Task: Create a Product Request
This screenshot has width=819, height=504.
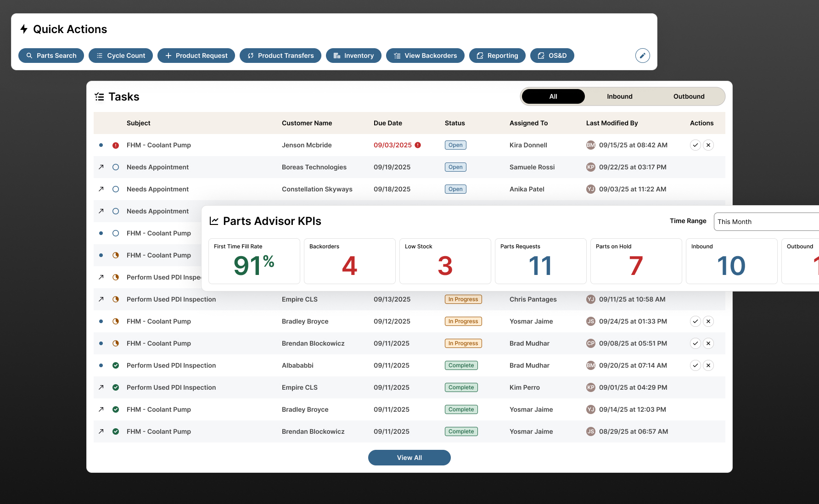Action: (x=196, y=56)
